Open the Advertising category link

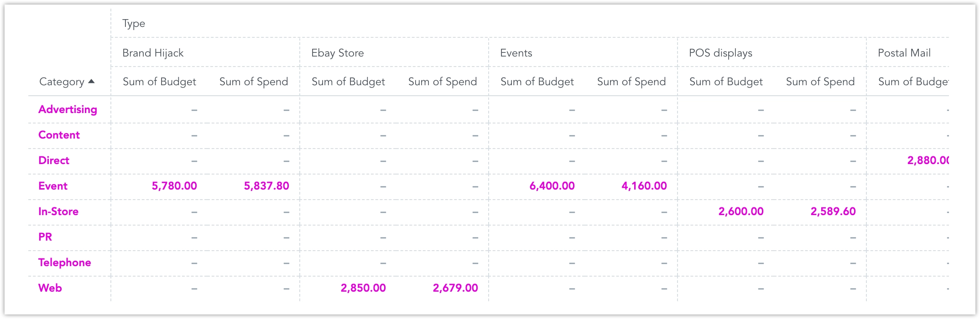[68, 109]
